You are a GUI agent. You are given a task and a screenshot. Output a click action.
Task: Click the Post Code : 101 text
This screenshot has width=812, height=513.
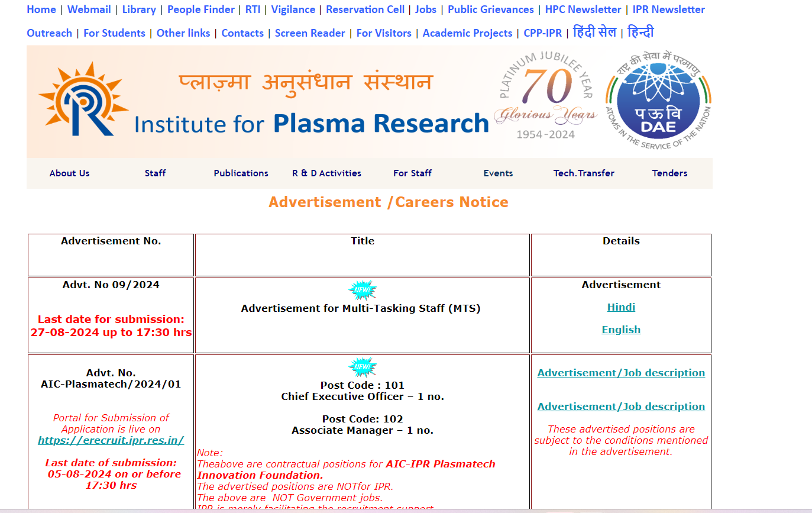point(363,385)
